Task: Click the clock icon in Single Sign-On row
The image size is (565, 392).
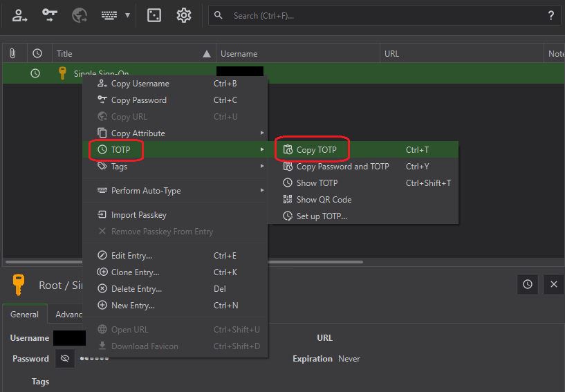Action: [x=35, y=73]
